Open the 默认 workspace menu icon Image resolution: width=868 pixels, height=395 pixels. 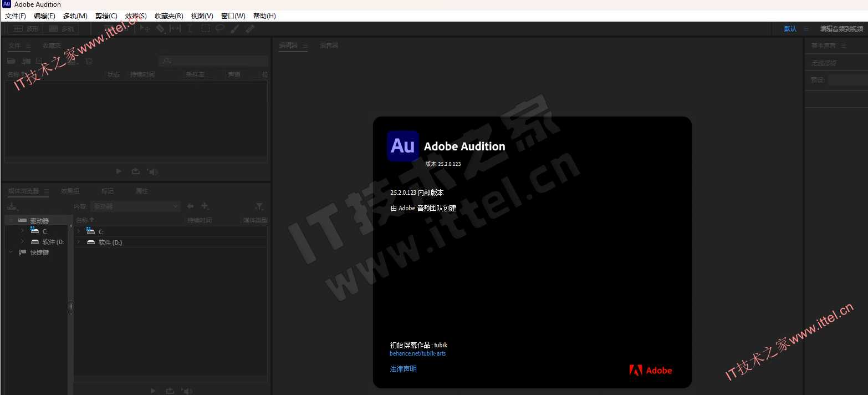(x=806, y=29)
